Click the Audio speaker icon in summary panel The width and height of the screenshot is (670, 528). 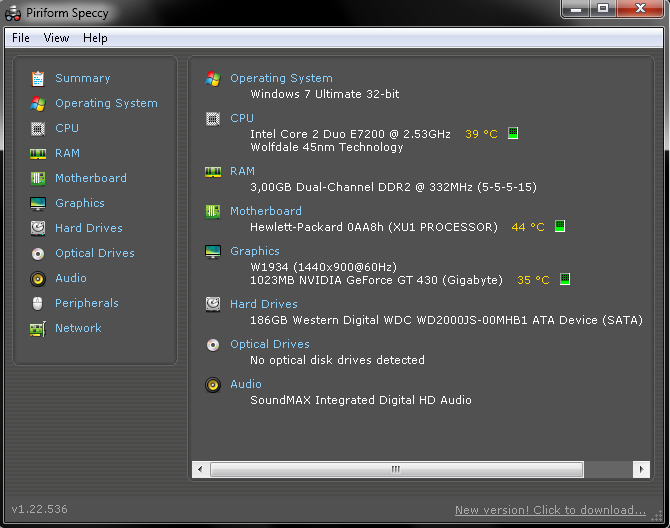click(213, 385)
